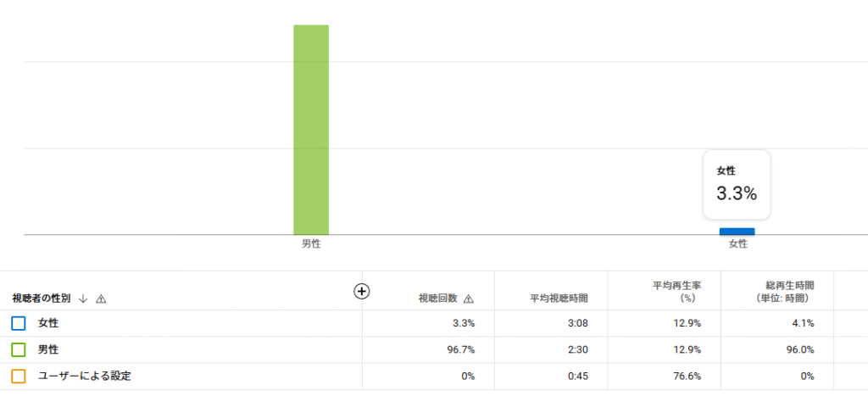Click the warning triangle next to 視聴回数
The height and width of the screenshot is (402, 868).
click(468, 299)
